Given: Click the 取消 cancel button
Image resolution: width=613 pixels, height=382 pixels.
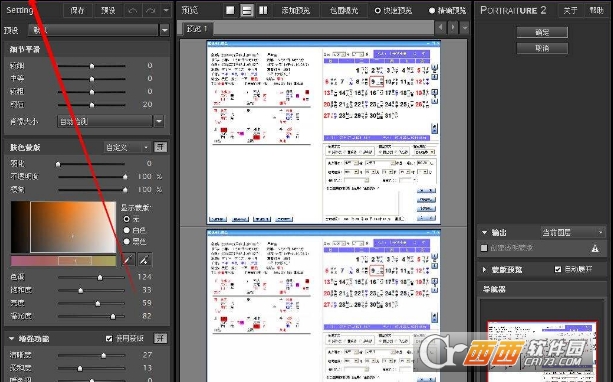Looking at the screenshot, I should [542, 48].
